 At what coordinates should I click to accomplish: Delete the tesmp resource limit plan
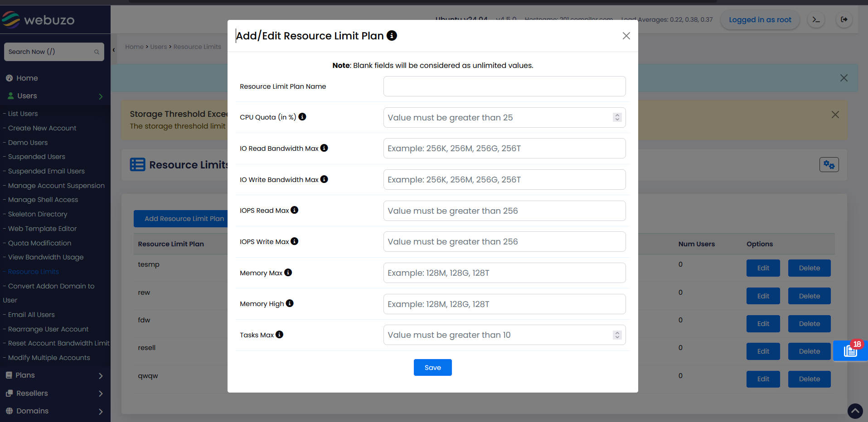(x=810, y=268)
